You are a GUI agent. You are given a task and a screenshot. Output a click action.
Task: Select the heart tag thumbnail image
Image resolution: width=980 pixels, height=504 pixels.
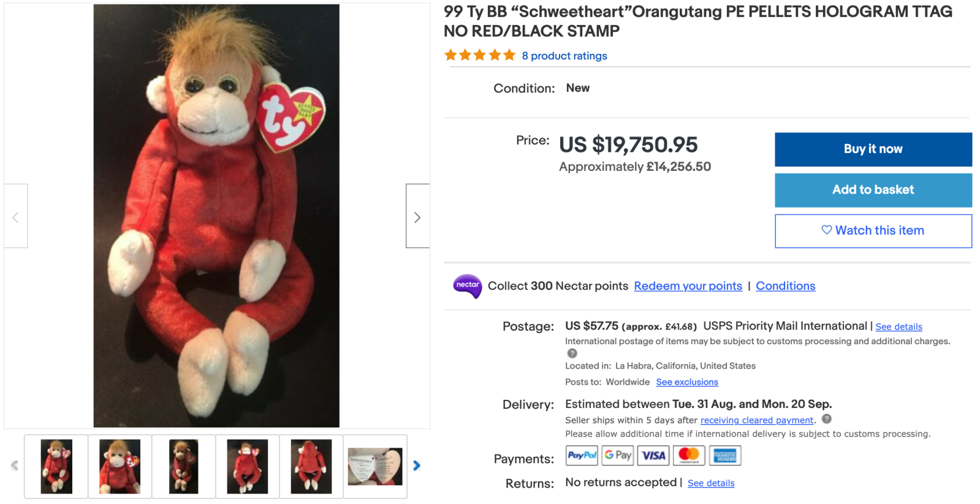coord(375,467)
